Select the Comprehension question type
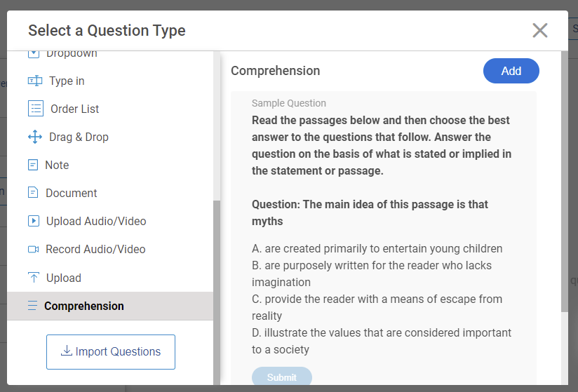Screen dimensions: 578x392 pos(83,306)
